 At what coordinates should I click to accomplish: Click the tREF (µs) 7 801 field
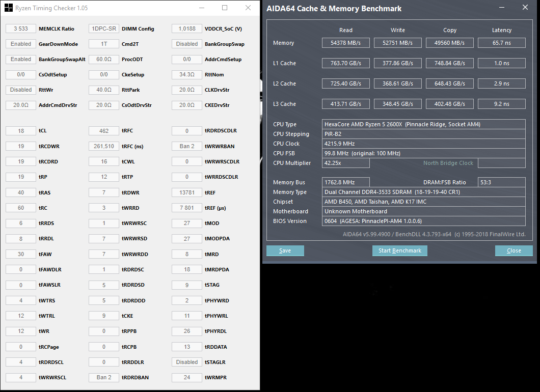pyautogui.click(x=186, y=208)
